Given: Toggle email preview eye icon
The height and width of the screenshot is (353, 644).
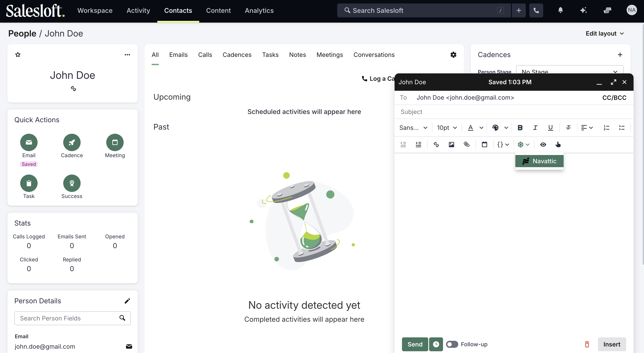Looking at the screenshot, I should pos(543,144).
